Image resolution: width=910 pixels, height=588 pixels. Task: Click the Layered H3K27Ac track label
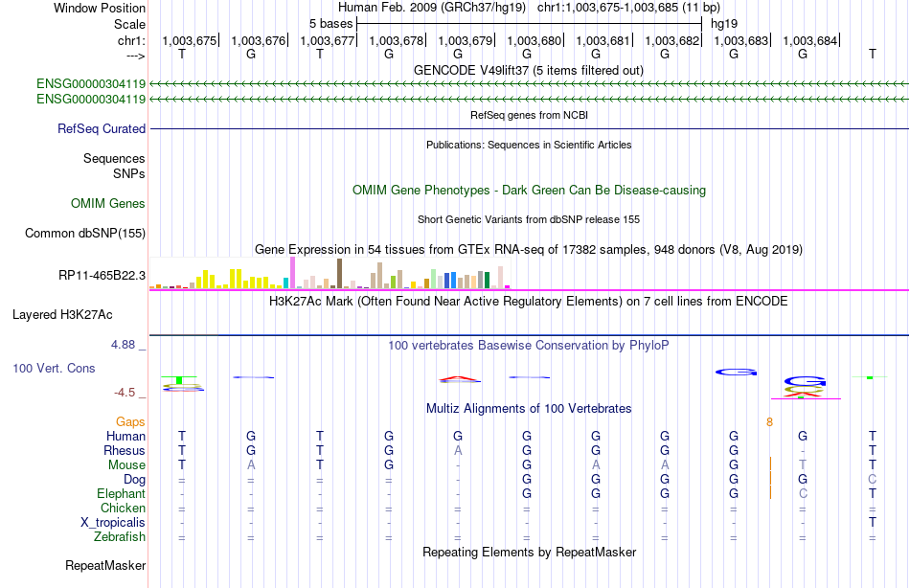[62, 315]
